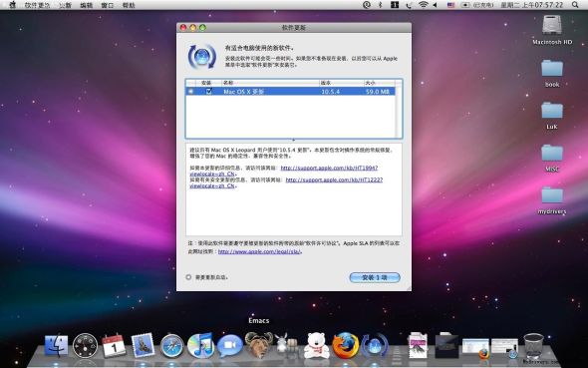This screenshot has width=588, height=368.
Task: Open the 帮助 menu
Action: [x=129, y=5]
